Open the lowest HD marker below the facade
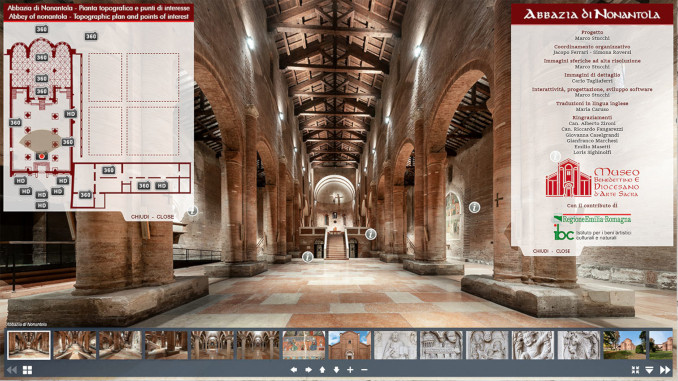Viewport: 678px width, 381px height. point(42,205)
